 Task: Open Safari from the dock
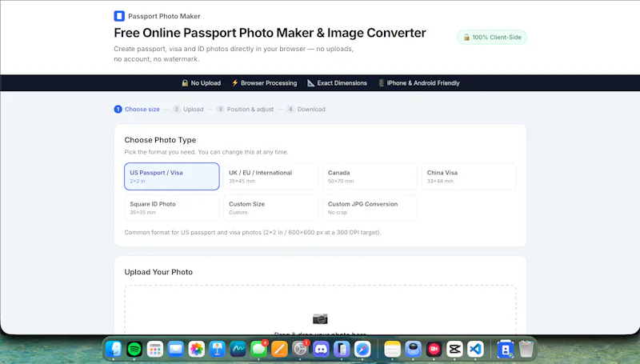click(x=362, y=350)
